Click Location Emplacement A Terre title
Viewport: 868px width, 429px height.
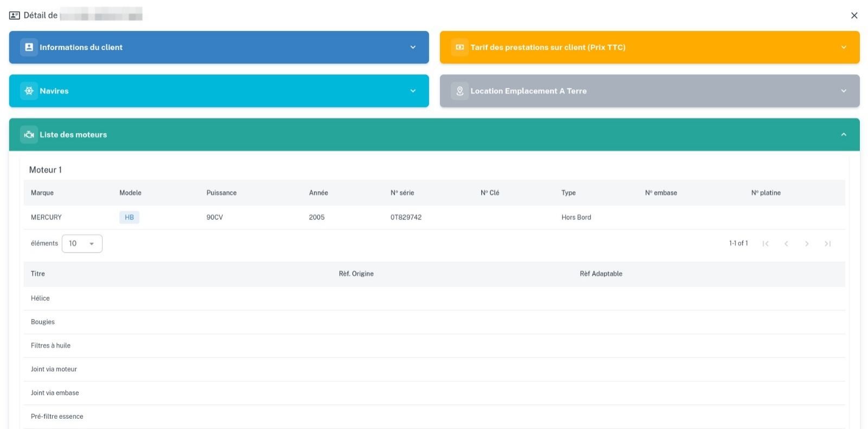[x=528, y=91]
